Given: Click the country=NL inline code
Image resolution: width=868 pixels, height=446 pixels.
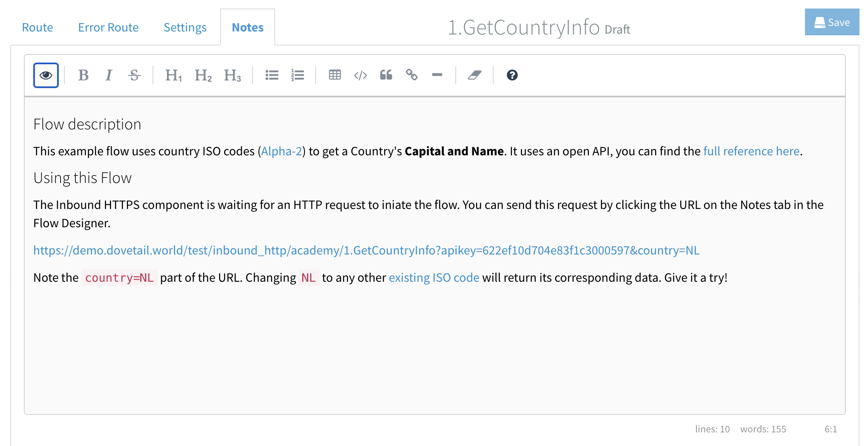Looking at the screenshot, I should coord(119,277).
